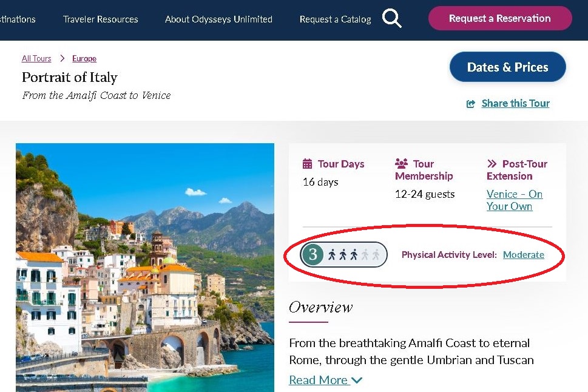Click the Tour Days calendar icon

click(307, 164)
